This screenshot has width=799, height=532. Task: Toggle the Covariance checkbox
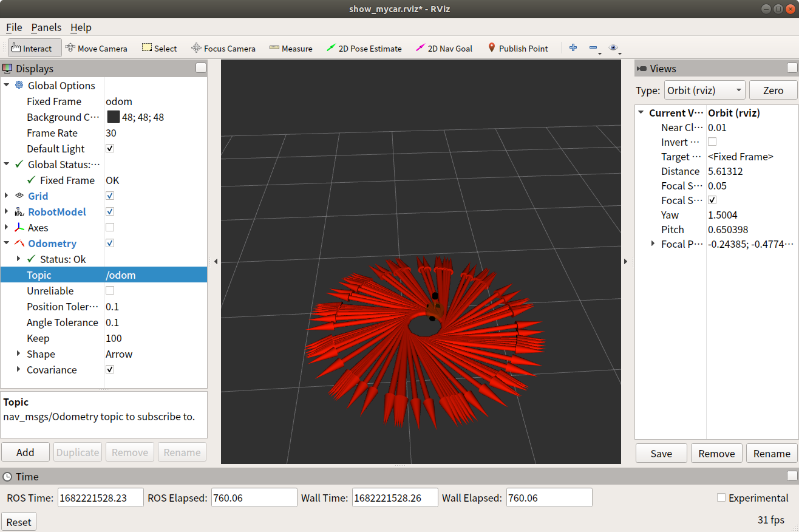pos(110,370)
